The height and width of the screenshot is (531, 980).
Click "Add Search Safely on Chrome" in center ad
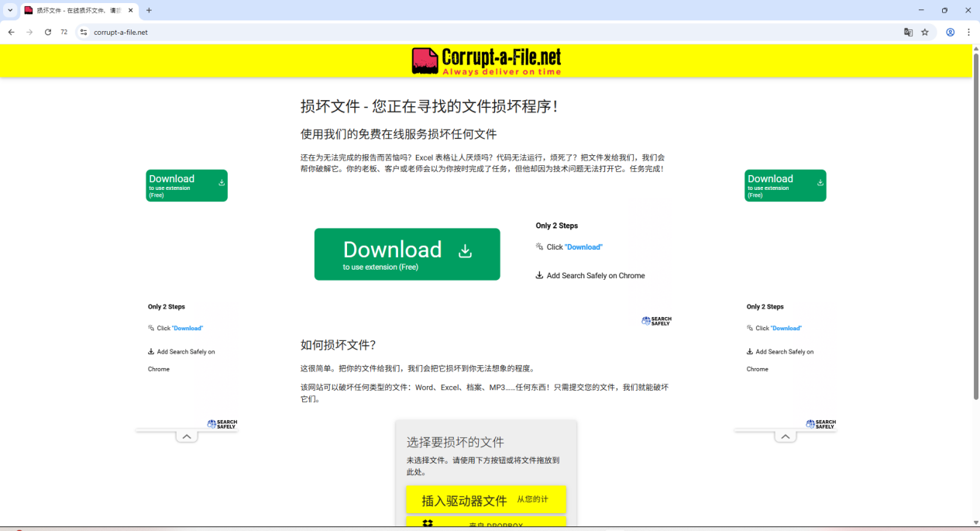click(596, 275)
